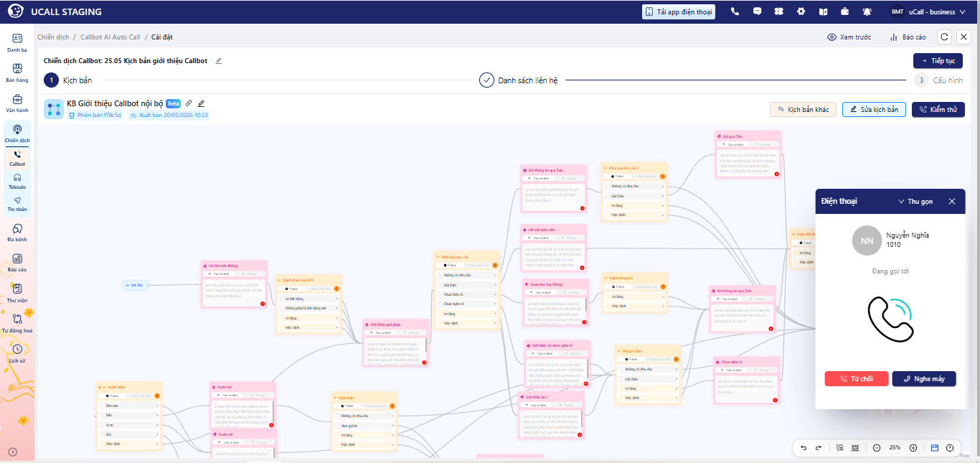980x463 pixels.
Task: Click the Xuất bản 20/05/2026 tag
Action: [169, 115]
